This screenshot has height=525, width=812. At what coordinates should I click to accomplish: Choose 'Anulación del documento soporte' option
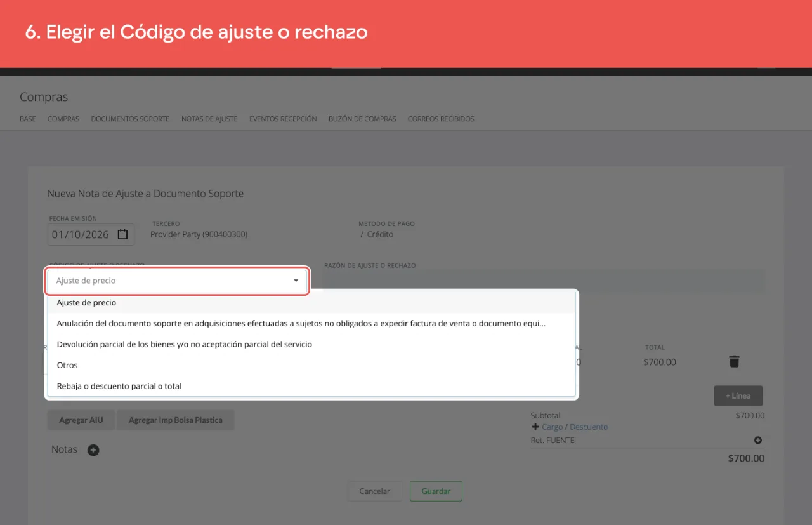311,324
